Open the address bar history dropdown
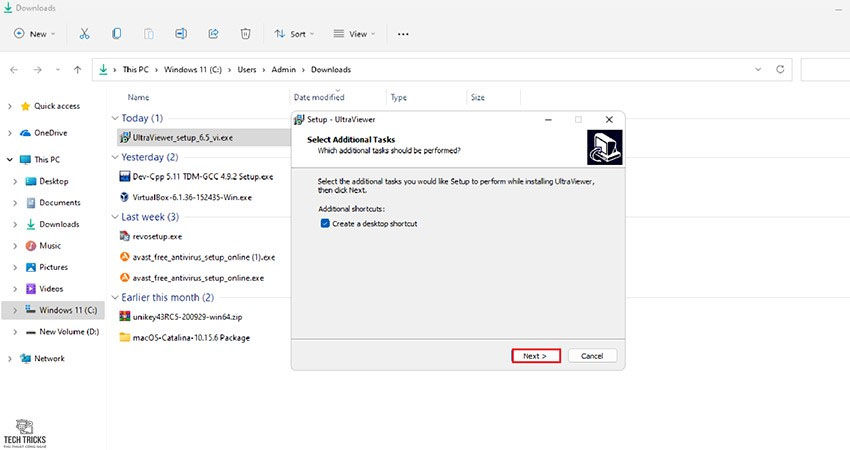850x450 pixels. 758,69
